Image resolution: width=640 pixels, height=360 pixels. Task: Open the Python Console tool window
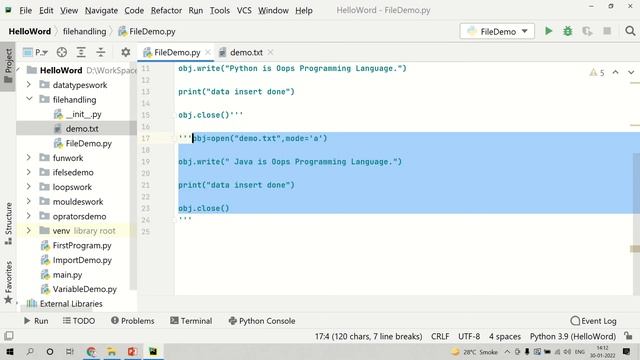[x=262, y=321]
